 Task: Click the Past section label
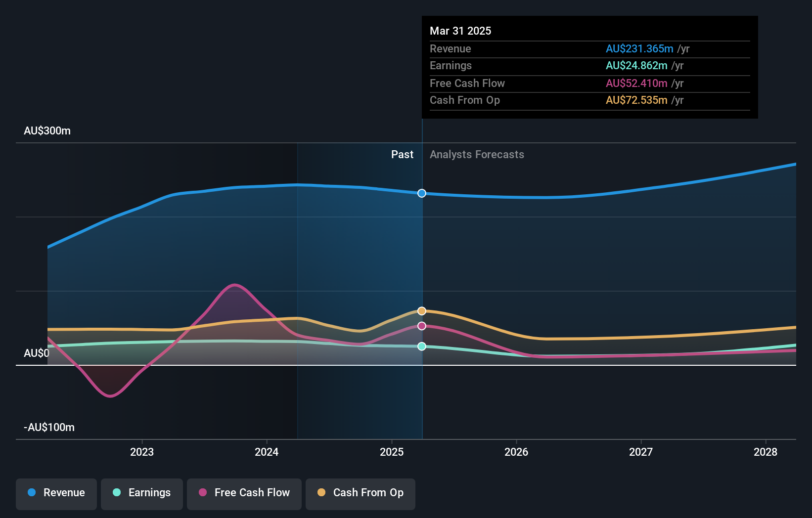(x=402, y=155)
